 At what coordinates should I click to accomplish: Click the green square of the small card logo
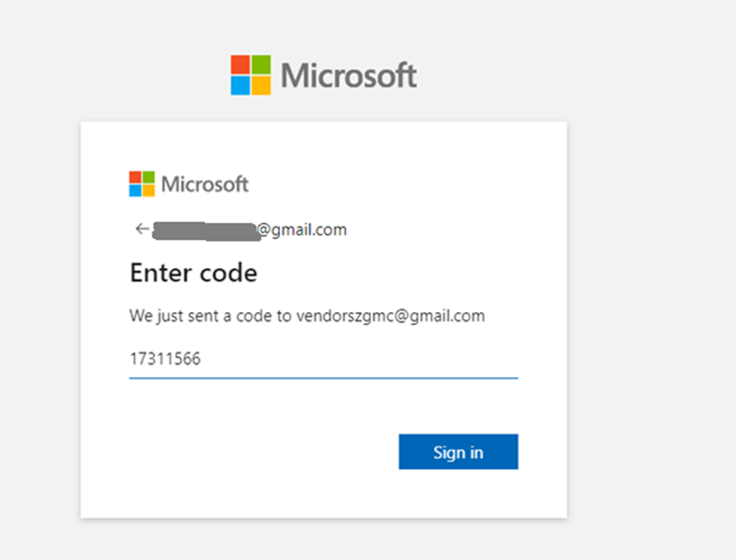pyautogui.click(x=148, y=177)
